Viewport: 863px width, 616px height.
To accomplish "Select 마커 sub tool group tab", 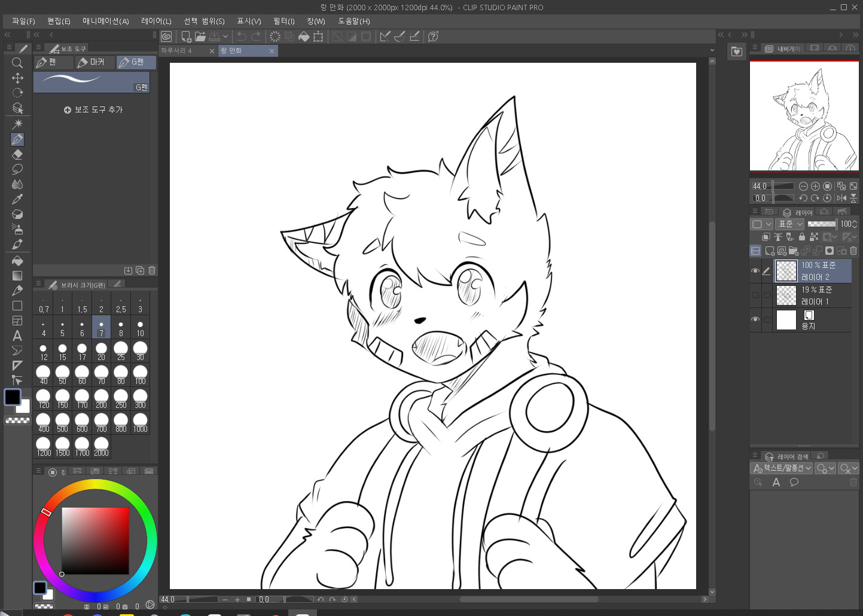I will (96, 62).
